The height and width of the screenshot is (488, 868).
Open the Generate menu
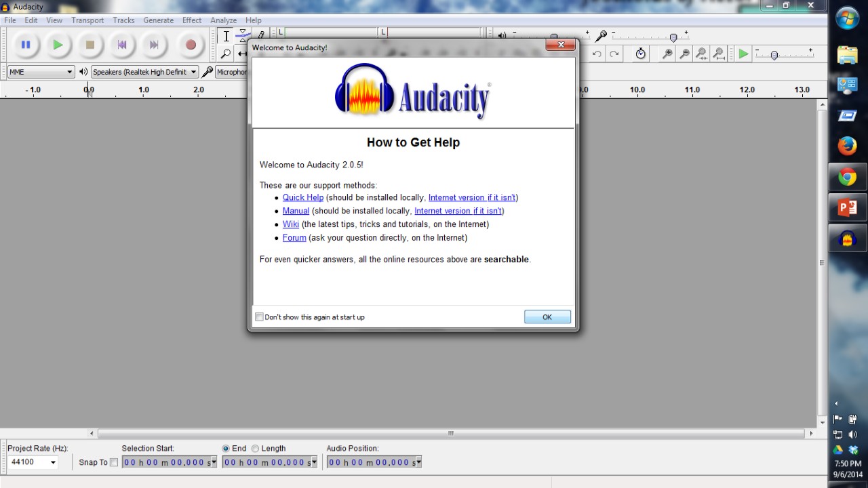[158, 20]
